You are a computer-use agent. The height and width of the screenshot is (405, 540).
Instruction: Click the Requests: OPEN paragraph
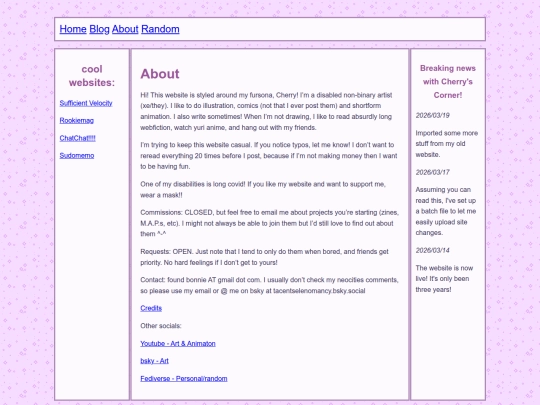pos(264,257)
